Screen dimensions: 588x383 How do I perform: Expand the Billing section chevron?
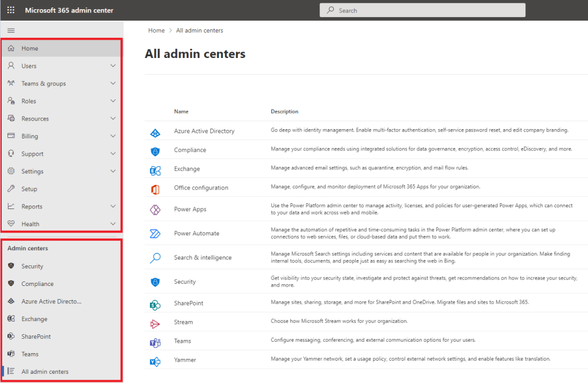(x=113, y=136)
